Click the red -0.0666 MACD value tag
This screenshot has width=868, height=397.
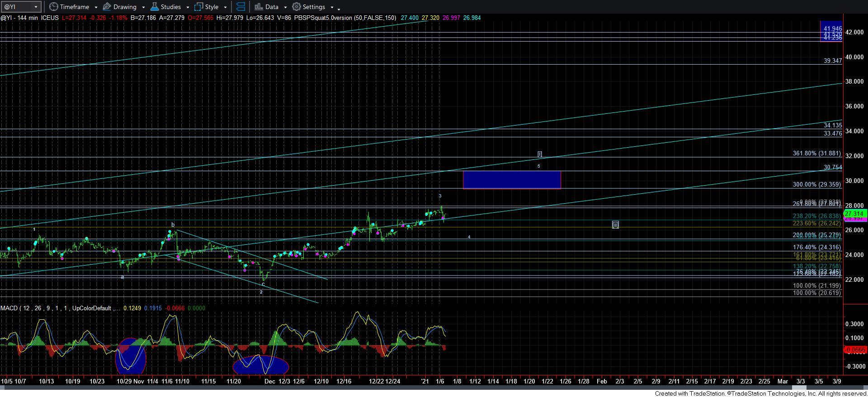click(x=854, y=350)
